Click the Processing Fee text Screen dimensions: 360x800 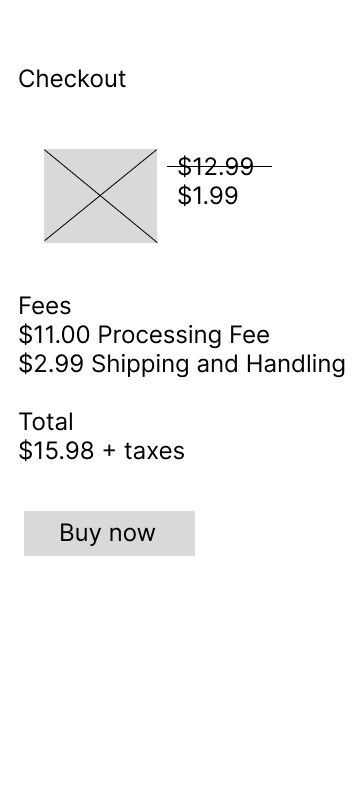pos(184,335)
